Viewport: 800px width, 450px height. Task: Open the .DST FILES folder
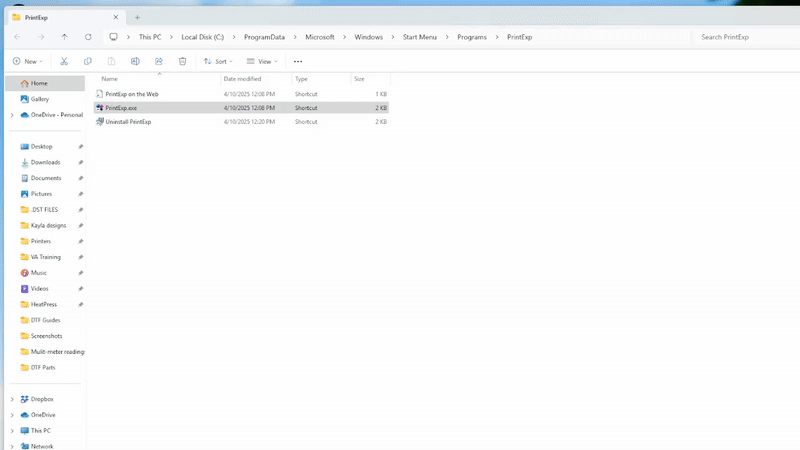click(x=45, y=210)
